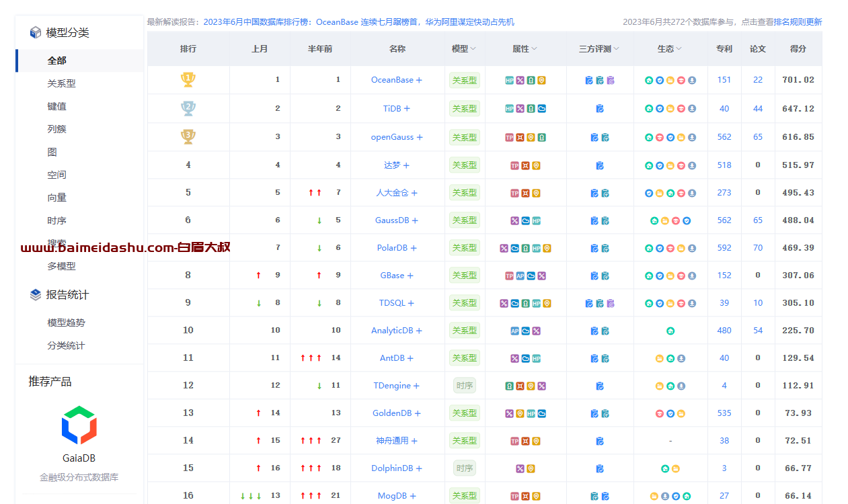This screenshot has width=848, height=504.
Task: Click patent count 151 for OceanBase
Action: 724,80
